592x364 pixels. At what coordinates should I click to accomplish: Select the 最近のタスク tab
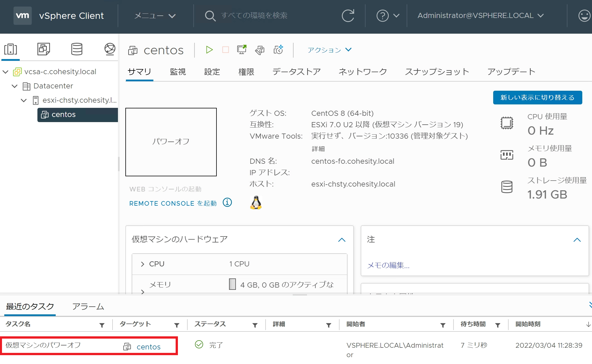[30, 307]
